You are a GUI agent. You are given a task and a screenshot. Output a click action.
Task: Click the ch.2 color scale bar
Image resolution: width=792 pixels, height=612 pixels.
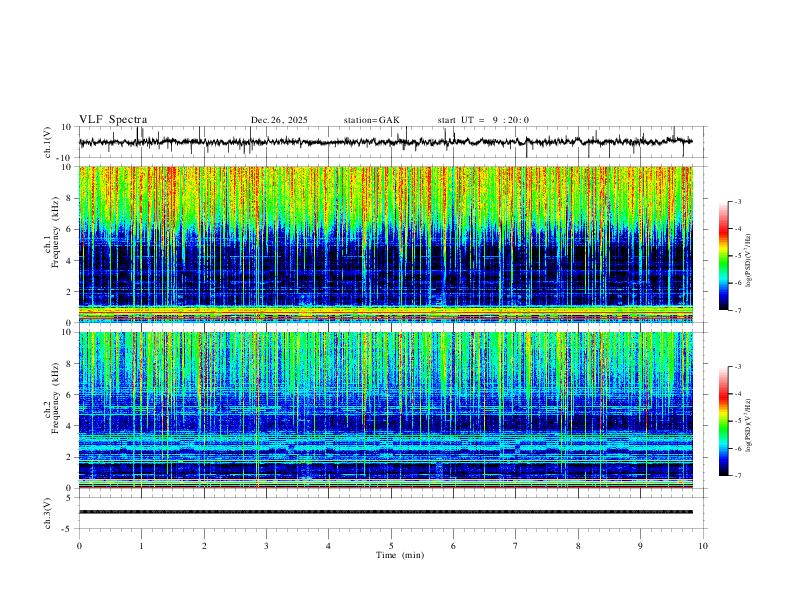(724, 421)
